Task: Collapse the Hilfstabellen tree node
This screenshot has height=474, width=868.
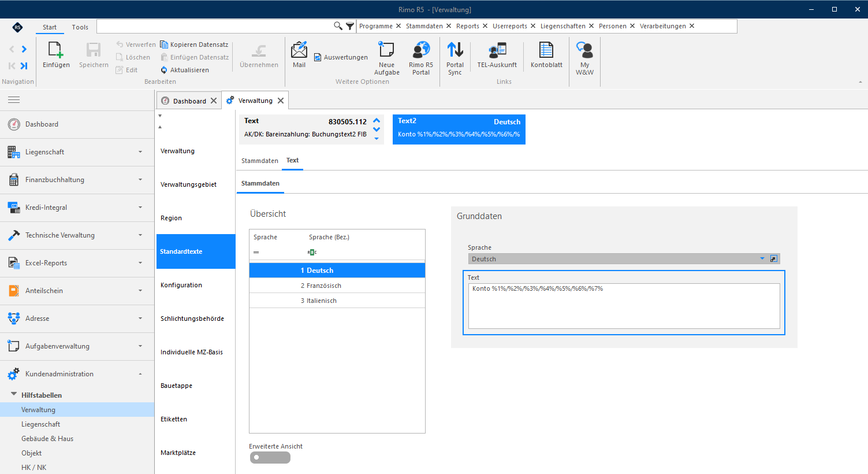Action: [14, 395]
